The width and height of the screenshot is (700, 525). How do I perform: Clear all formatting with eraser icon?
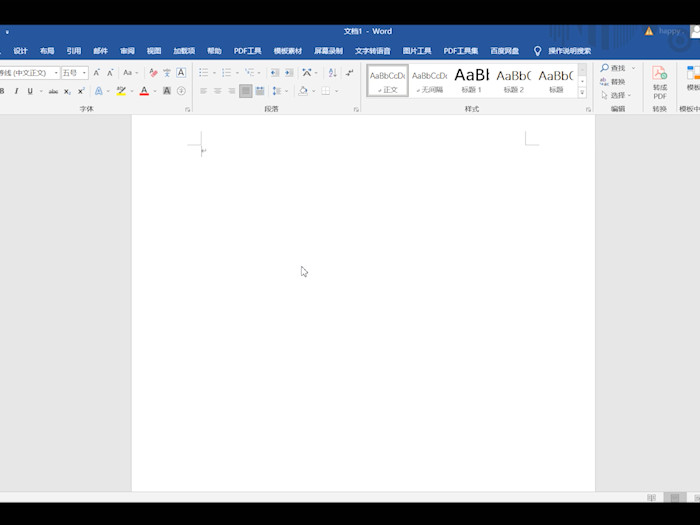pos(153,72)
